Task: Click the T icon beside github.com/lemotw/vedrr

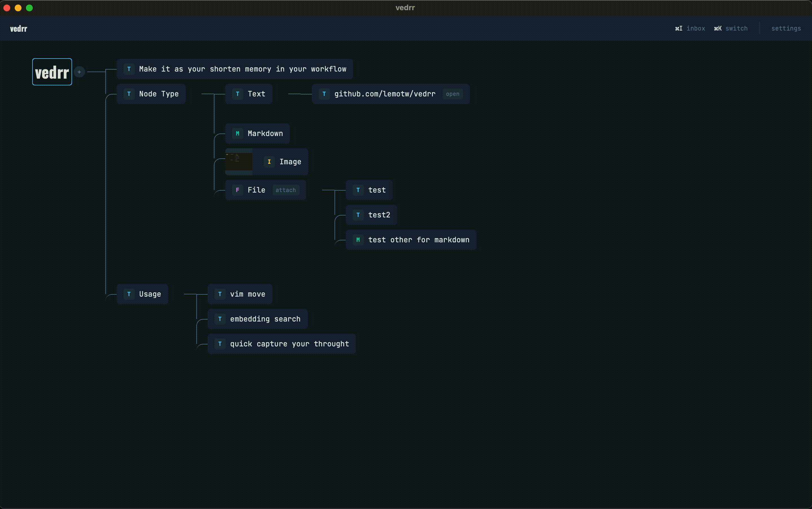Action: coord(324,94)
